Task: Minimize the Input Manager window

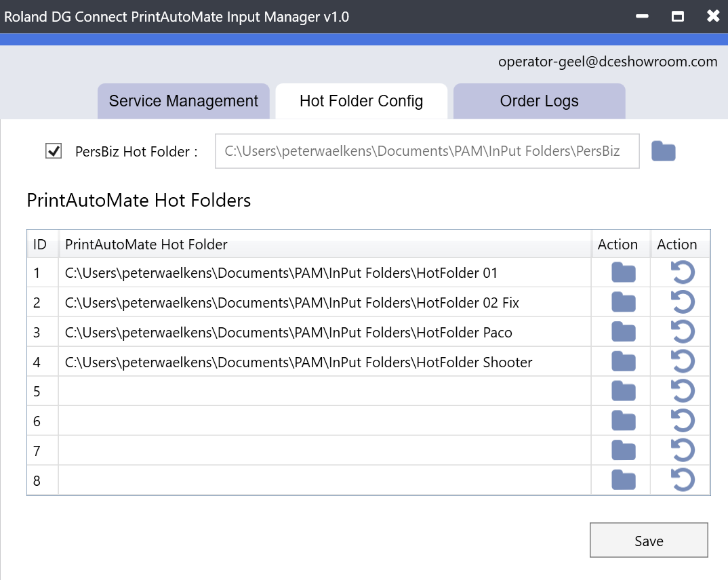Action: [x=642, y=16]
